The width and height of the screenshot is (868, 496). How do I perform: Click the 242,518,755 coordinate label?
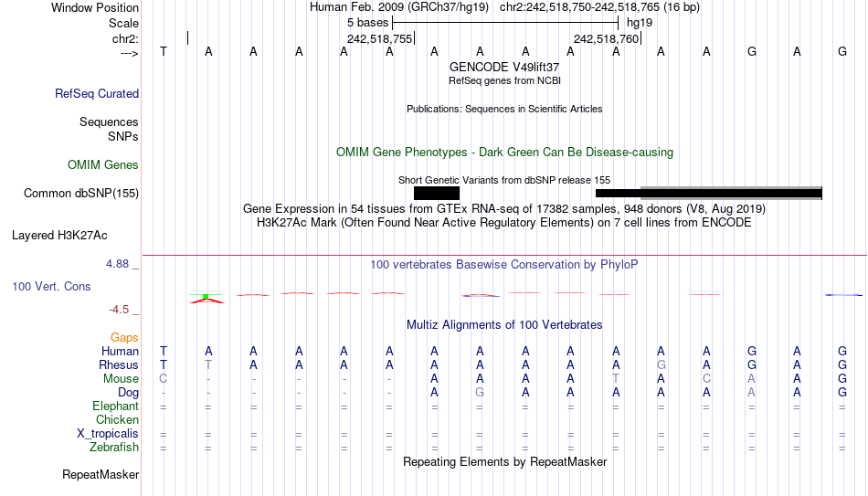(380, 38)
